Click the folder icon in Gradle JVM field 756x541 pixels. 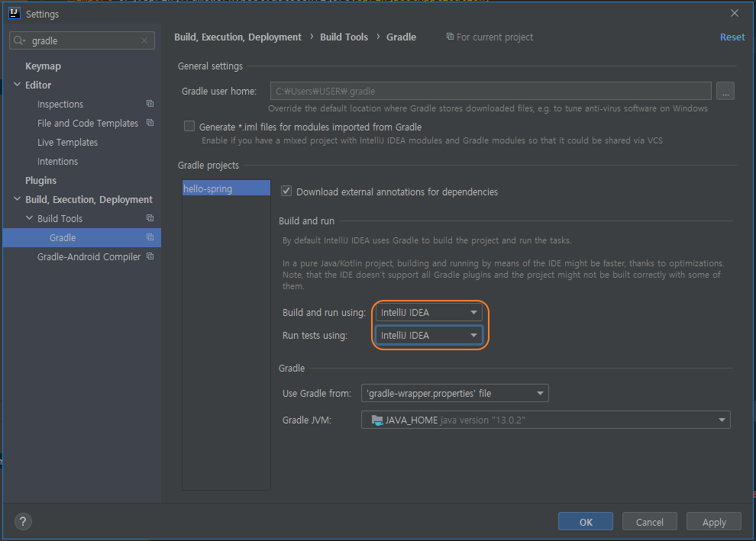pyautogui.click(x=377, y=420)
